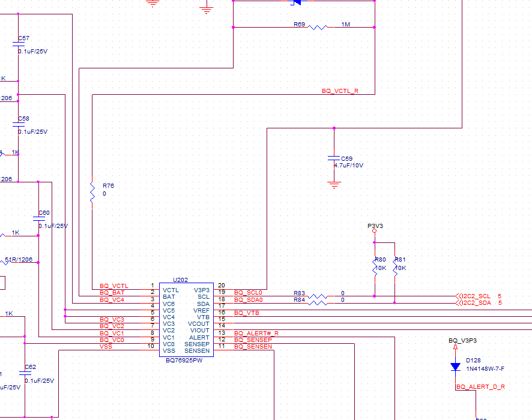
Task: Click the 4.7uF/10V value of C59
Action: (349, 166)
